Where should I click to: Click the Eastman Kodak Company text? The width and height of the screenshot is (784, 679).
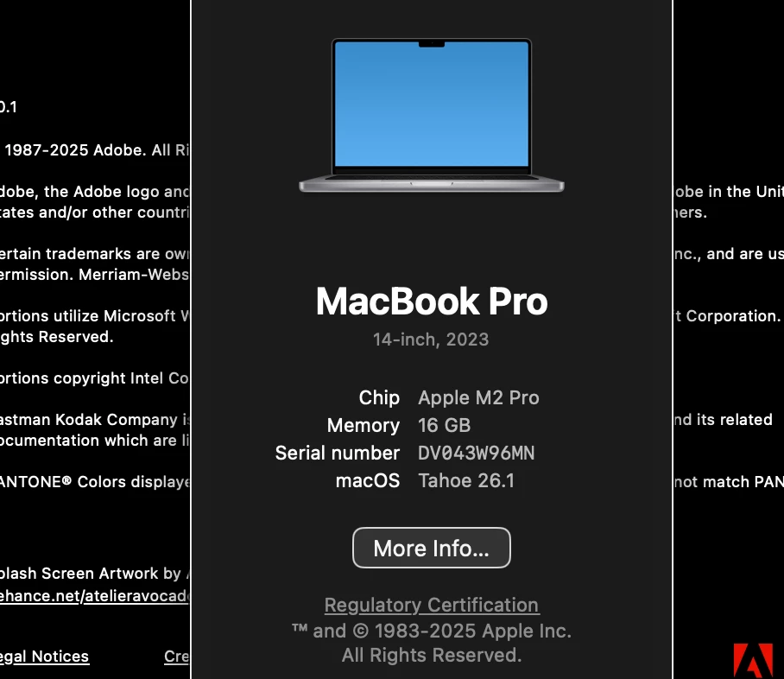[x=94, y=419]
